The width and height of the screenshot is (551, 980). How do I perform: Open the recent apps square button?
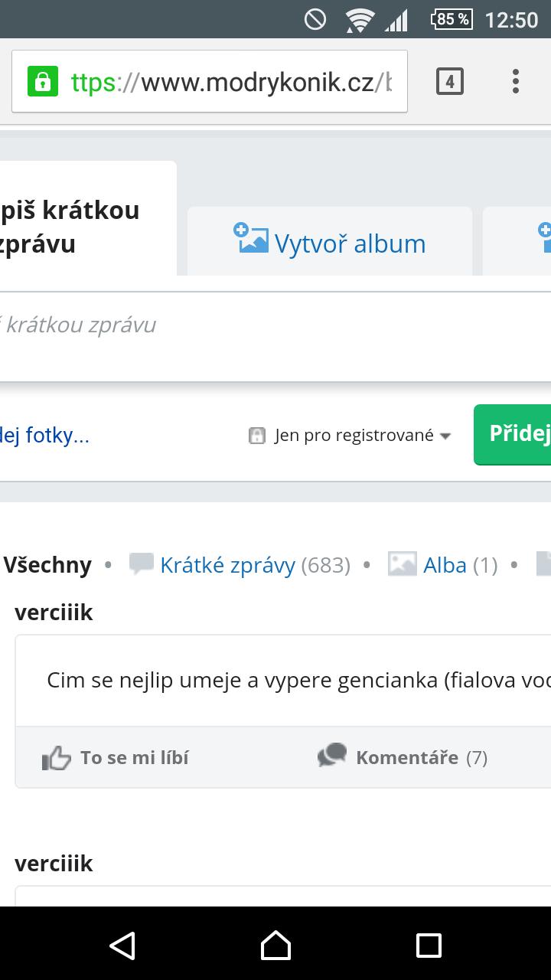coord(429,946)
